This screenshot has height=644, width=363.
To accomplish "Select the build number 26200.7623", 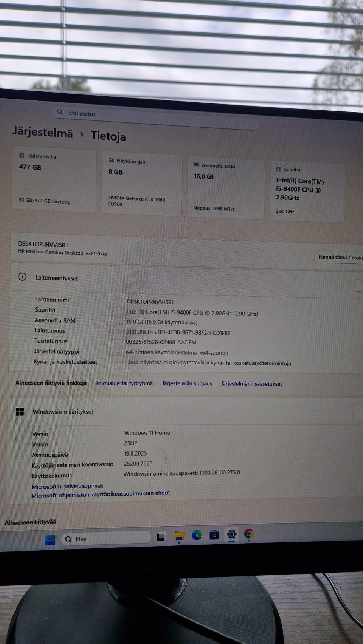I will [138, 463].
